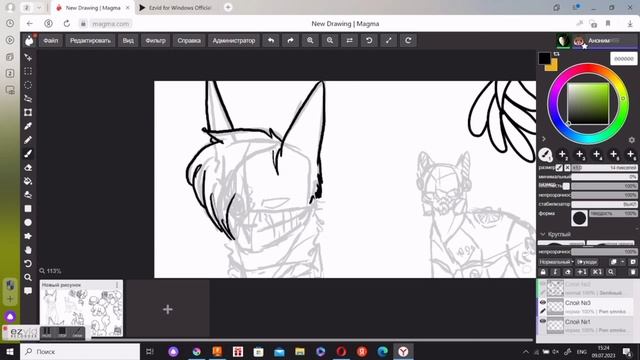The height and width of the screenshot is (360, 640).
Task: Toggle the layer lock button
Action: [543, 272]
